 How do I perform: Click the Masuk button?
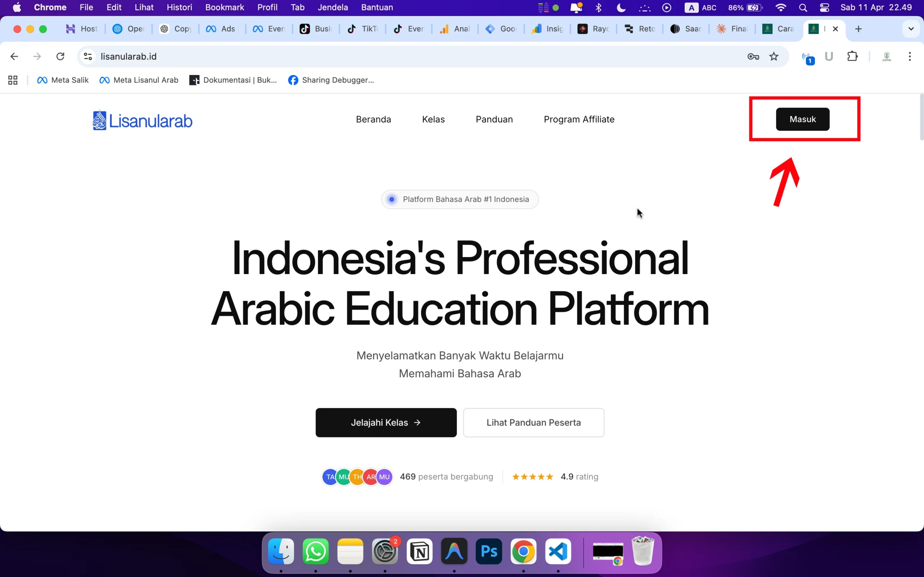coord(803,119)
